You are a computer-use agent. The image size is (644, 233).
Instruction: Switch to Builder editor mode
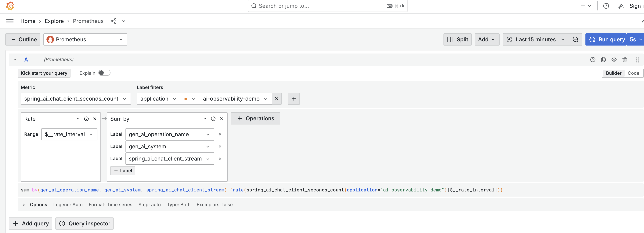point(613,73)
